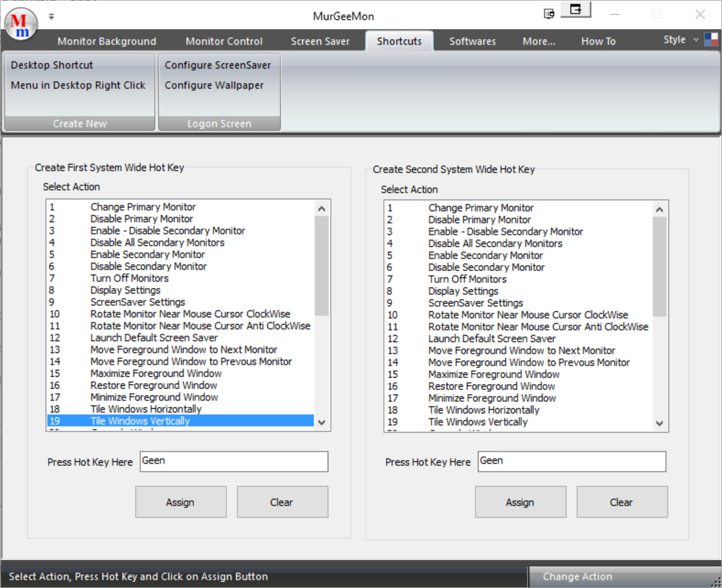
Task: Switch to the Monitor Background tab
Action: [x=106, y=41]
